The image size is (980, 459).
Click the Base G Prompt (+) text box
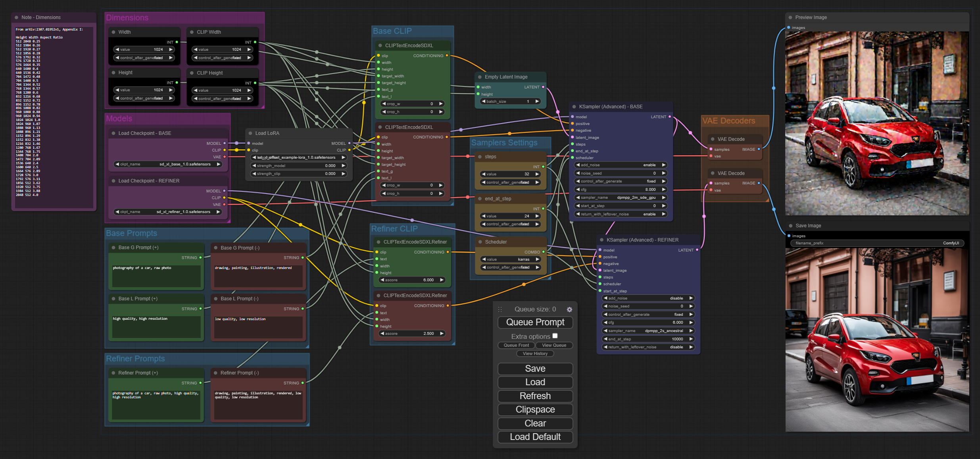tap(156, 276)
